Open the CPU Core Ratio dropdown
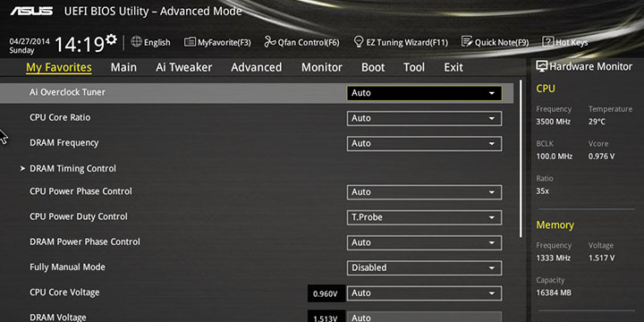The height and width of the screenshot is (322, 644). [424, 118]
